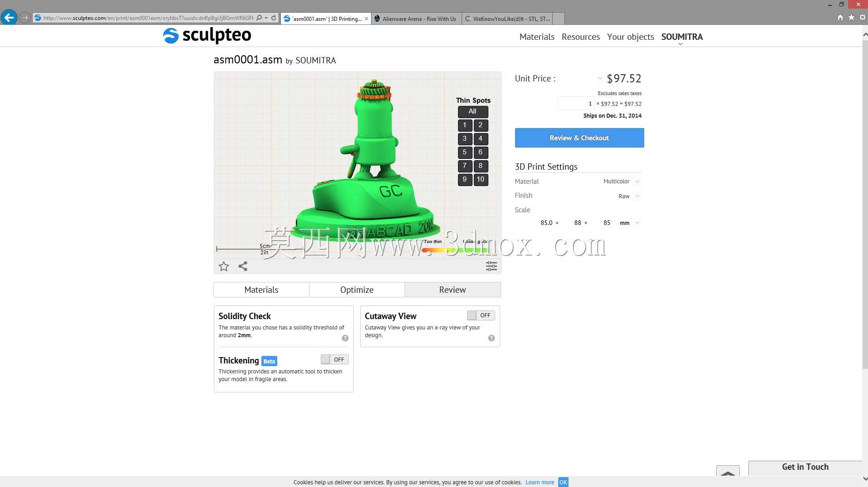Open the Materials tab below viewer
The height and width of the screenshot is (487, 868).
point(261,290)
